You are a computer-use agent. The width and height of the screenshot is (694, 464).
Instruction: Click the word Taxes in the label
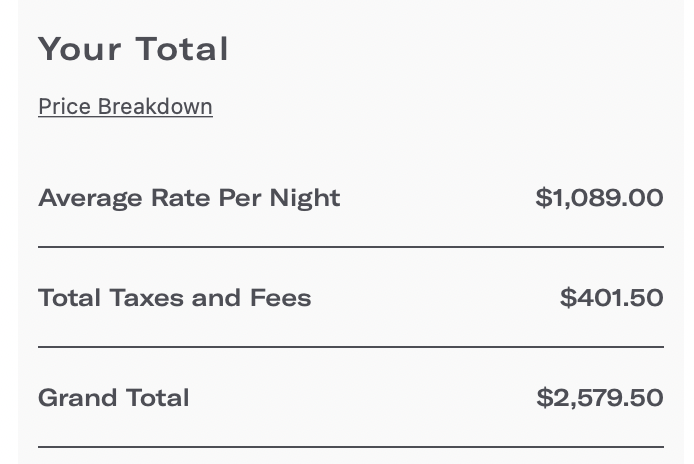[147, 298]
